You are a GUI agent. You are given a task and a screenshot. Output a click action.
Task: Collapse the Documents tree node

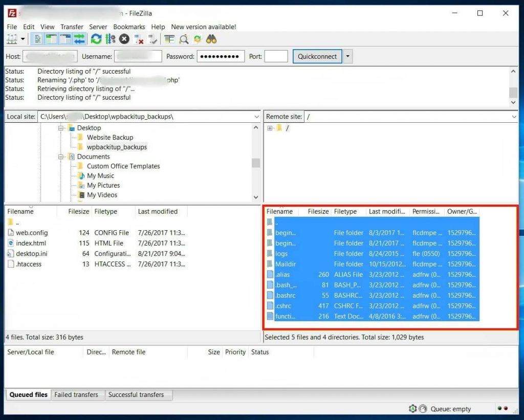61,157
